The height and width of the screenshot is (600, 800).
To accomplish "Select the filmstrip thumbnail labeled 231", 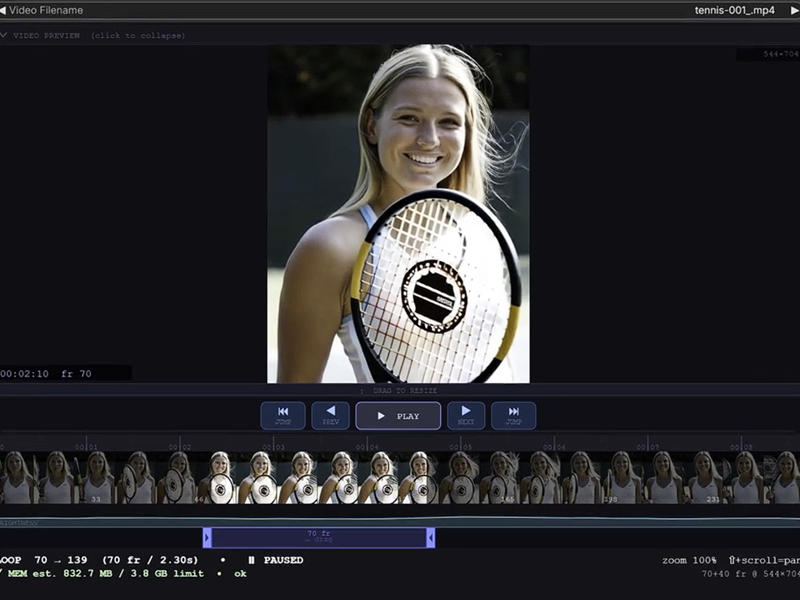I will pyautogui.click(x=705, y=478).
